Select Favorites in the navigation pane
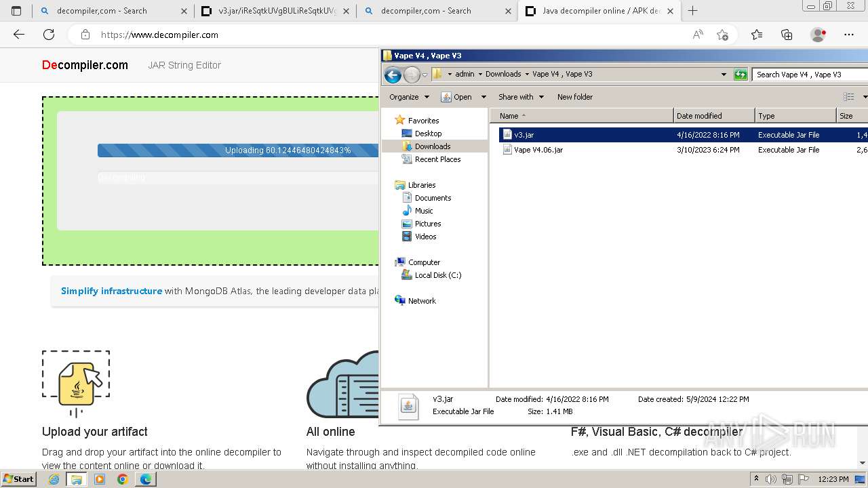 (423, 121)
